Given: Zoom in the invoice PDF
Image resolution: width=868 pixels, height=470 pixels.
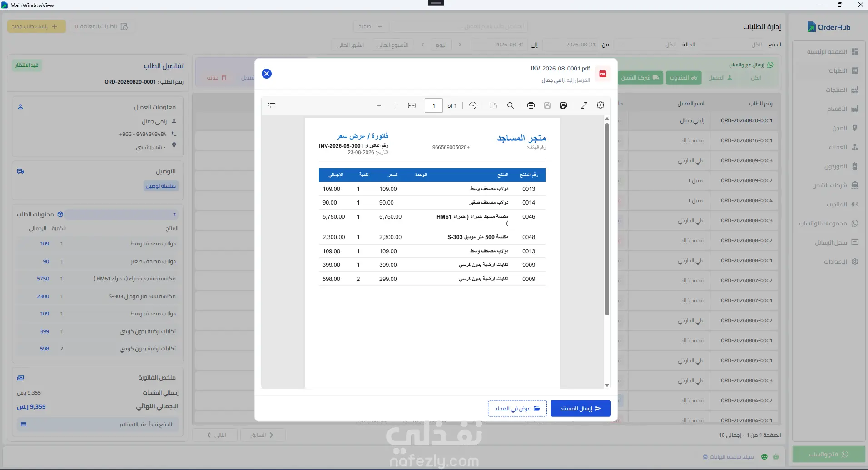Looking at the screenshot, I should click(x=395, y=105).
